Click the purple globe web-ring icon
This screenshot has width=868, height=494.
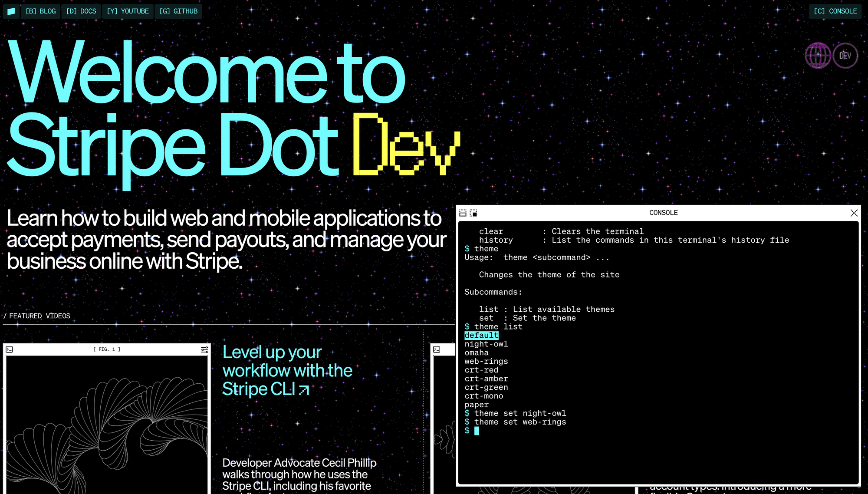pos(818,56)
